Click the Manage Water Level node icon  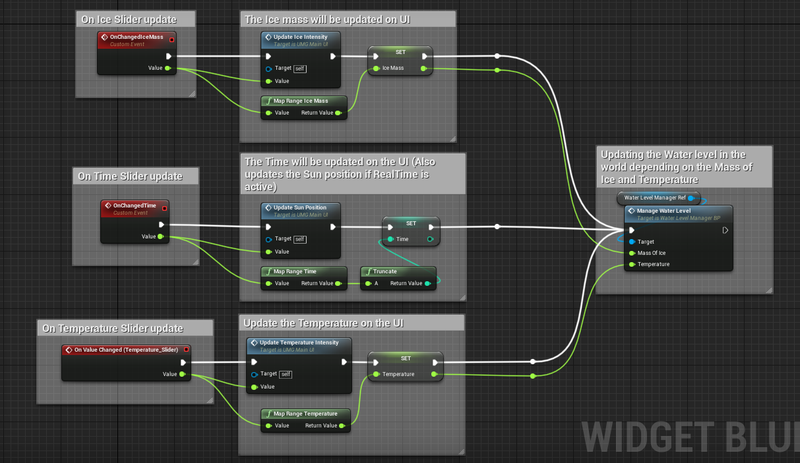(x=630, y=211)
